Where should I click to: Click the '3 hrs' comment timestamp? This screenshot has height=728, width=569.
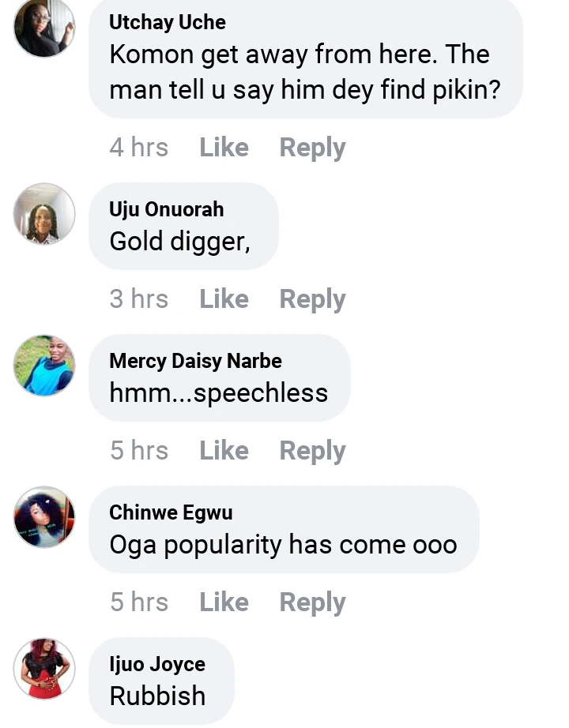click(x=139, y=299)
